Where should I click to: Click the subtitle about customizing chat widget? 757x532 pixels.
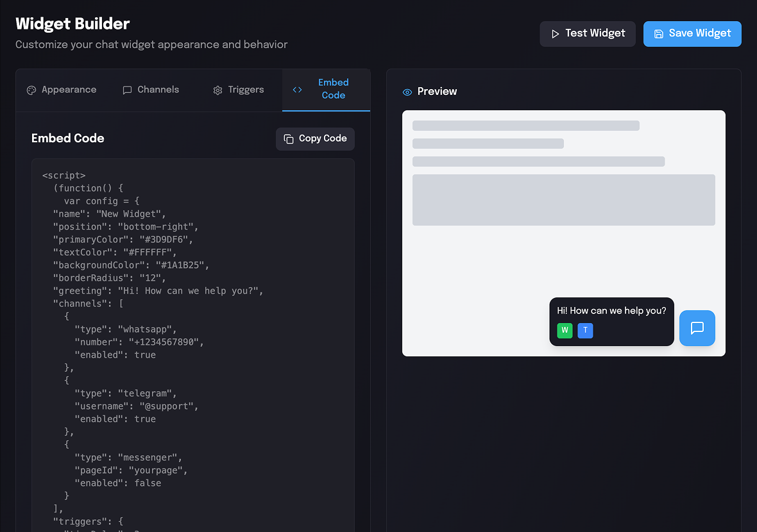tap(151, 44)
